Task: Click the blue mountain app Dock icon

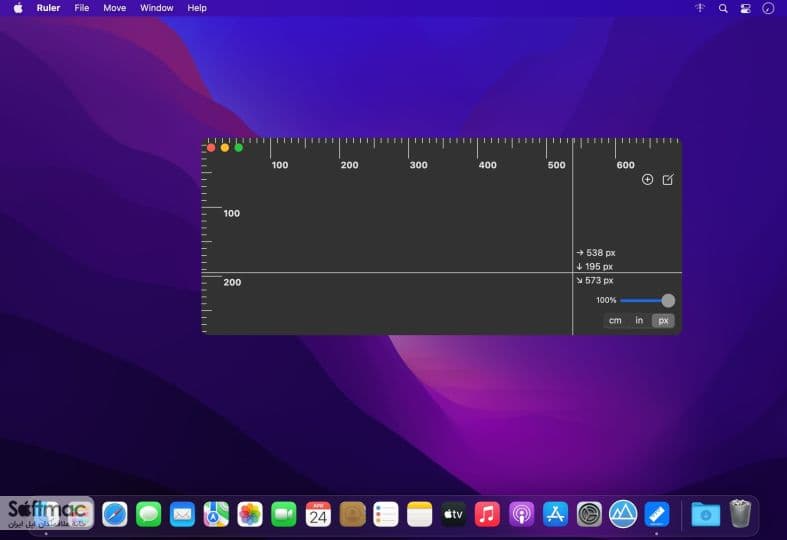Action: click(623, 514)
